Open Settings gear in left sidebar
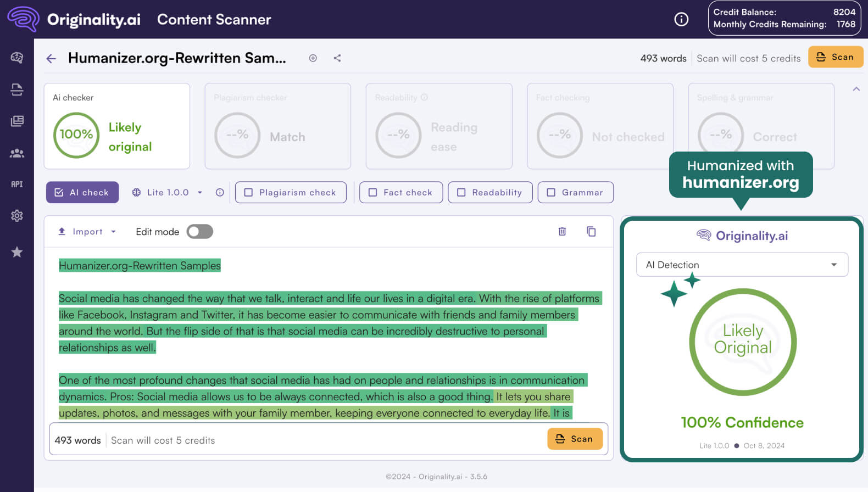Image resolution: width=868 pixels, height=492 pixels. pyautogui.click(x=17, y=216)
